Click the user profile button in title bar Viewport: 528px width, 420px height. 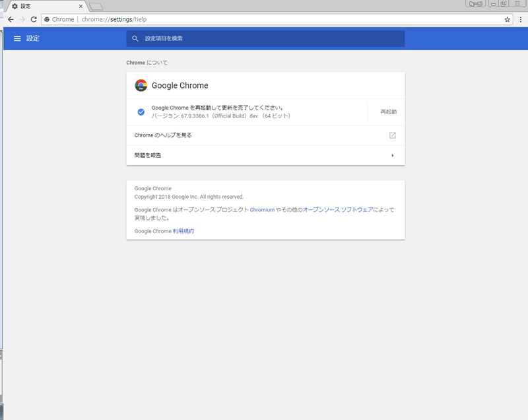coord(475,4)
